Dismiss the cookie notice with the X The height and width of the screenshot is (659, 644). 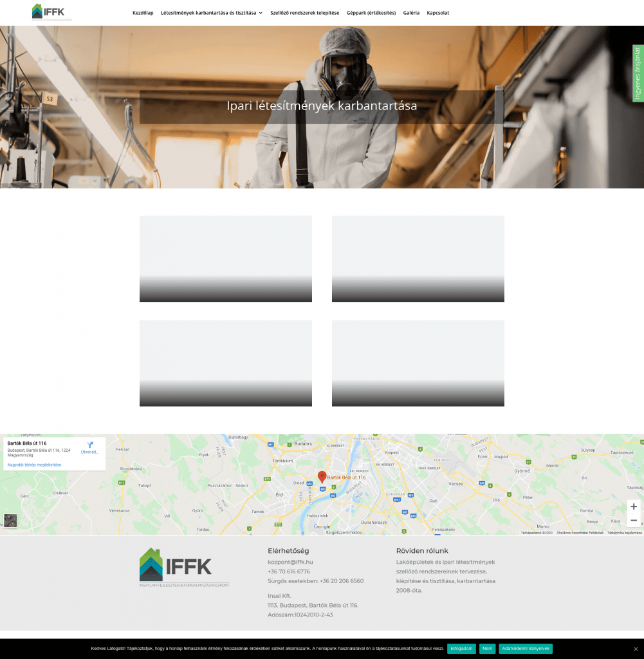637,649
